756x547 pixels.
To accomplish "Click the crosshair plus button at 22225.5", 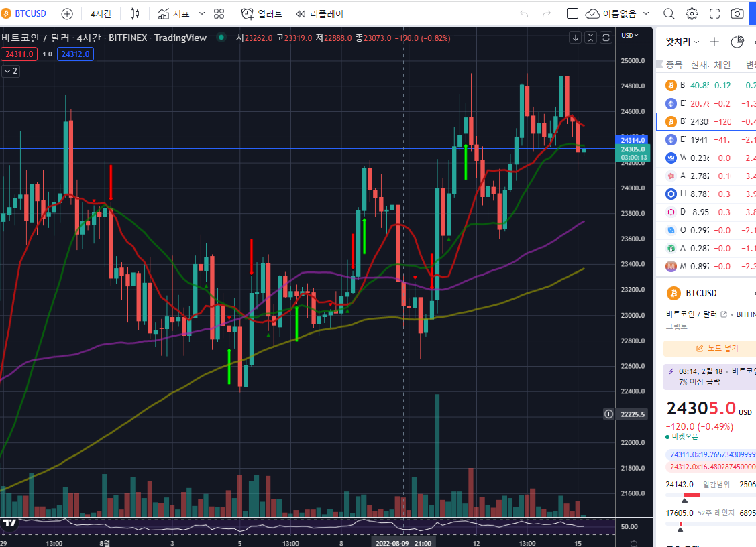I will [609, 414].
